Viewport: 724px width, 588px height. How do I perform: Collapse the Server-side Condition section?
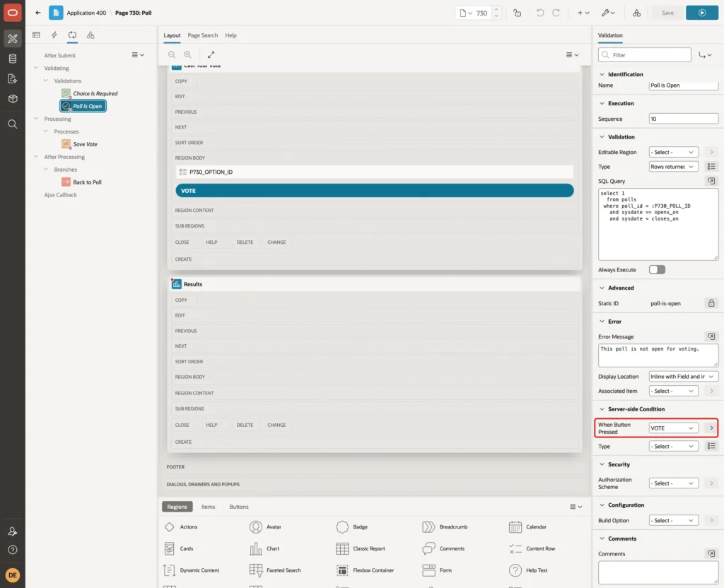coord(602,409)
